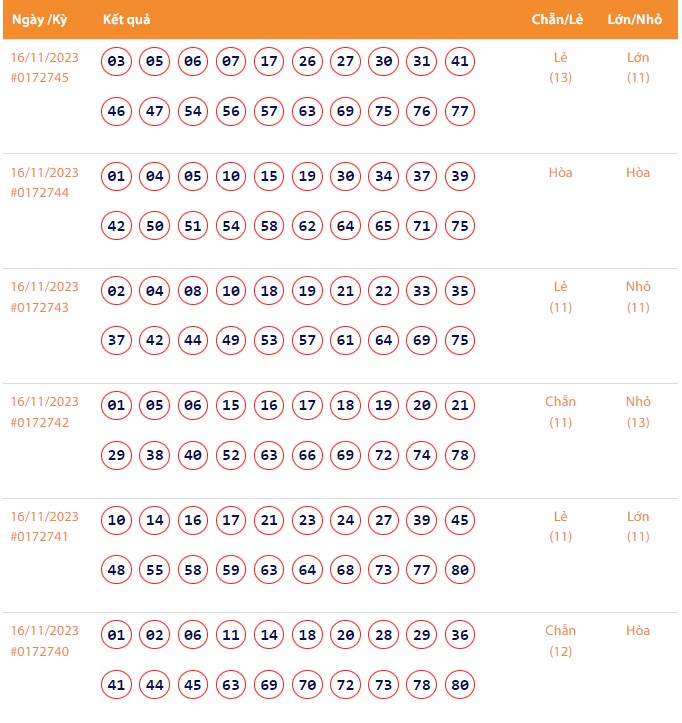
Task: Pick number ball 49 in draw #0172743
Action: (231, 341)
